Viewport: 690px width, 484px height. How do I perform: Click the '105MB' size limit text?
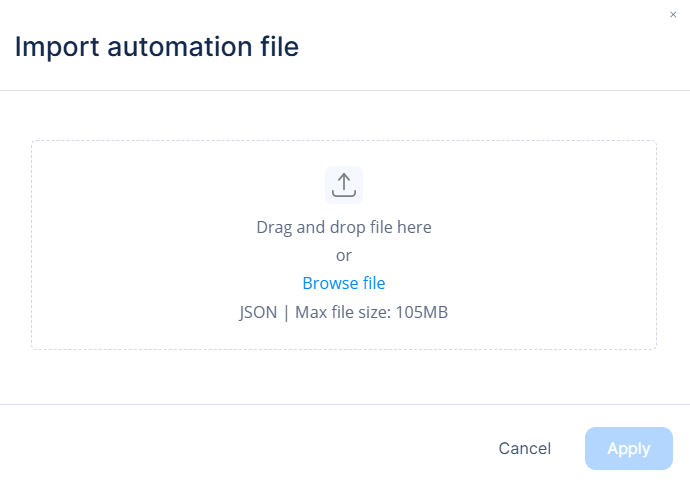(422, 312)
